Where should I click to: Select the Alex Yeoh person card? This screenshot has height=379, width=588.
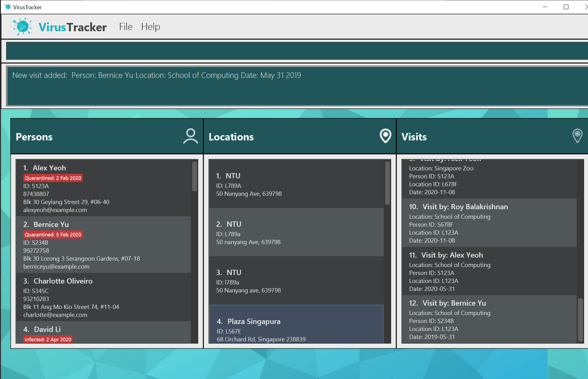(x=104, y=188)
